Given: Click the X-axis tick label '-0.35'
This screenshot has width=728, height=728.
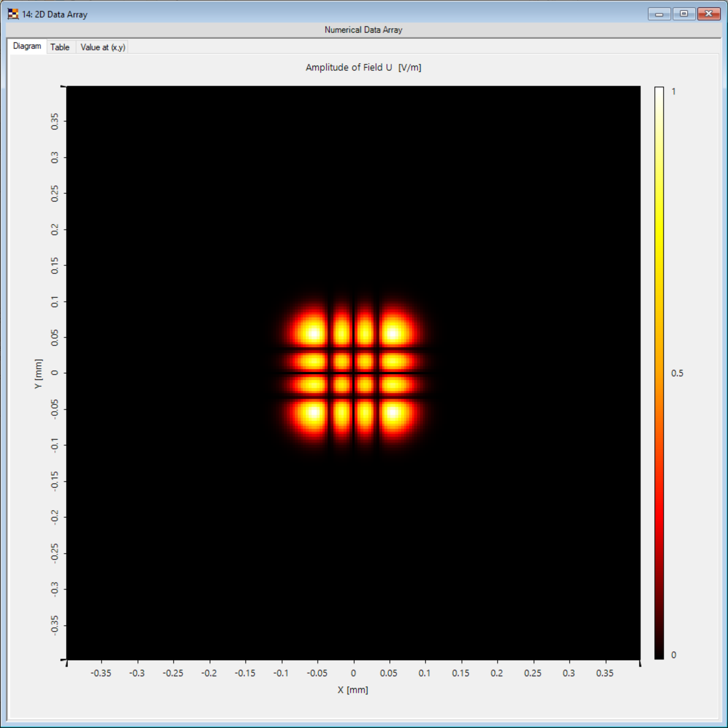Looking at the screenshot, I should [101, 673].
